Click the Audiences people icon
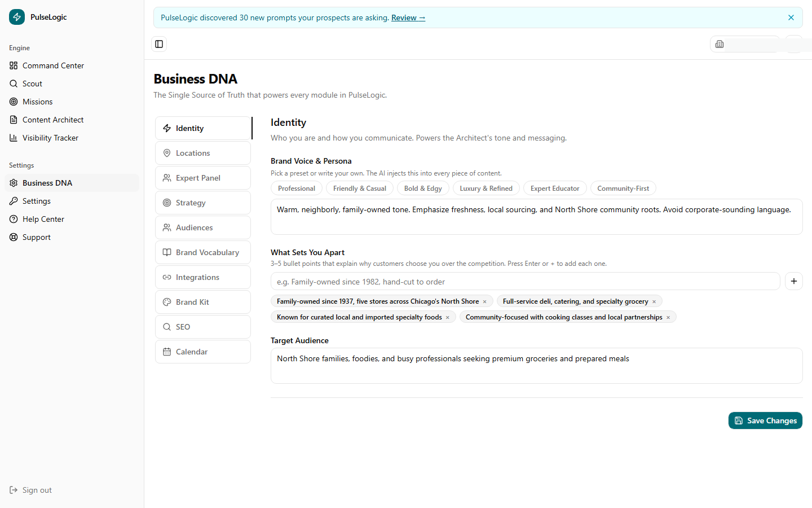The image size is (812, 508). 167,227
